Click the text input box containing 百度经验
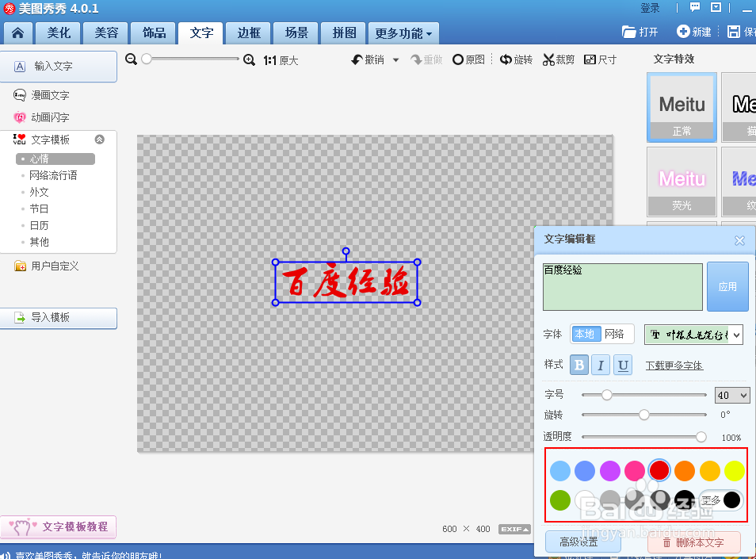756x559 pixels. (622, 286)
